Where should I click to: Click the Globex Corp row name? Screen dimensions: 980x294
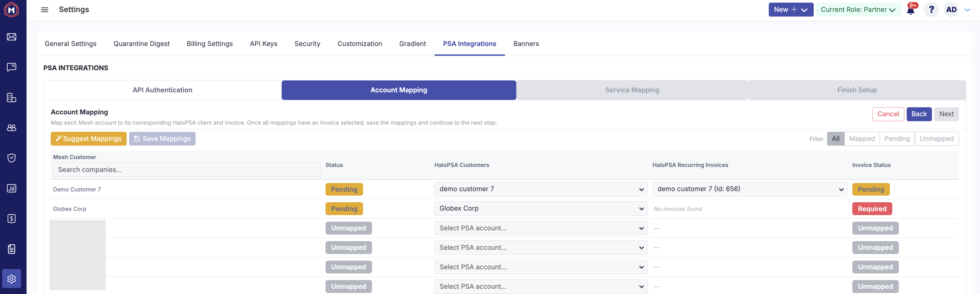click(70, 209)
